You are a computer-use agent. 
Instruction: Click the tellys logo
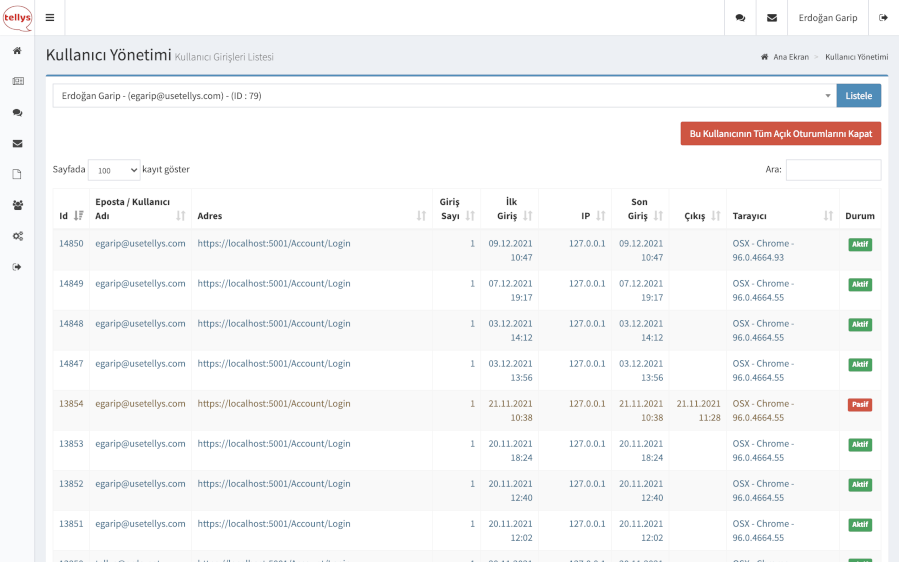pos(17,17)
